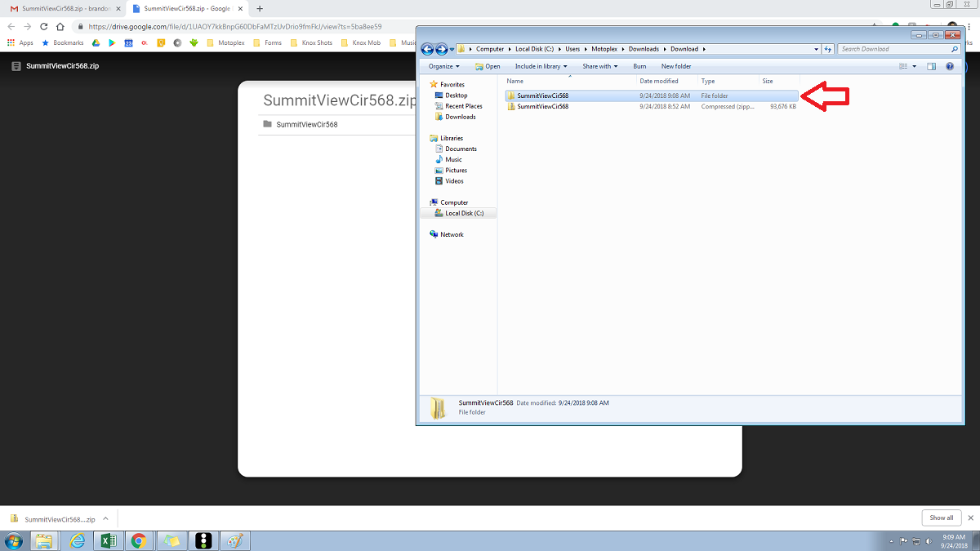Screen dimensions: 980x551
Task: Reload the page in Chrome
Action: coord(43,26)
